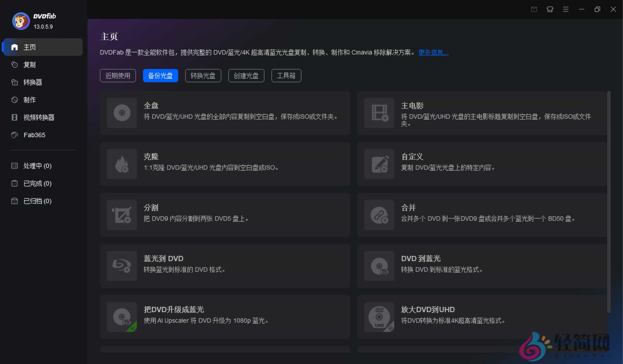Click the vertical scrollbar of mode list

(x=609, y=202)
